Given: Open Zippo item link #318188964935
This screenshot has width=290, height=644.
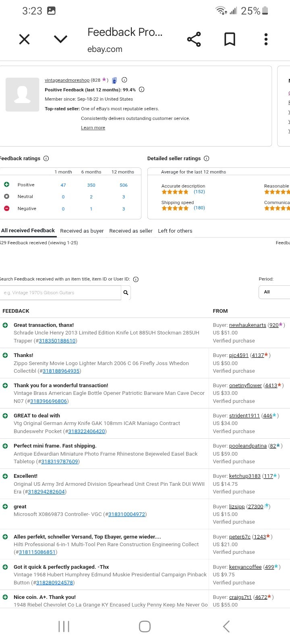Looking at the screenshot, I should pos(61,371).
